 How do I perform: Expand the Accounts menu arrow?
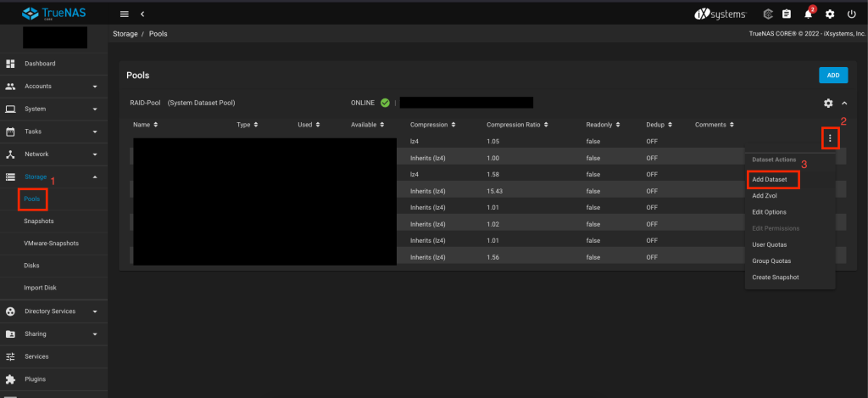pos(95,87)
